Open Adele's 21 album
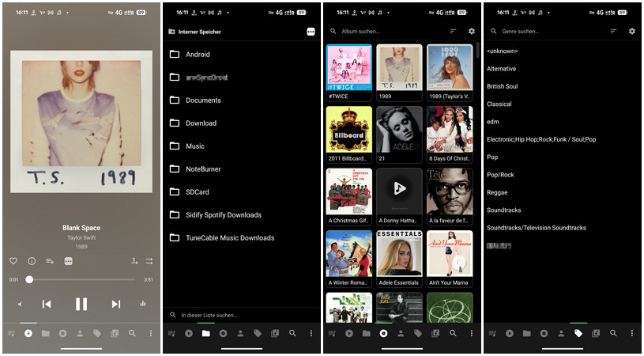The height and width of the screenshot is (356, 644). [x=399, y=134]
